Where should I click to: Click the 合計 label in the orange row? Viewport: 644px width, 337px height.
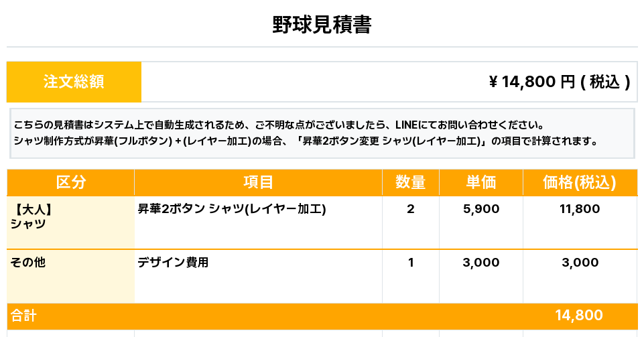tap(23, 316)
